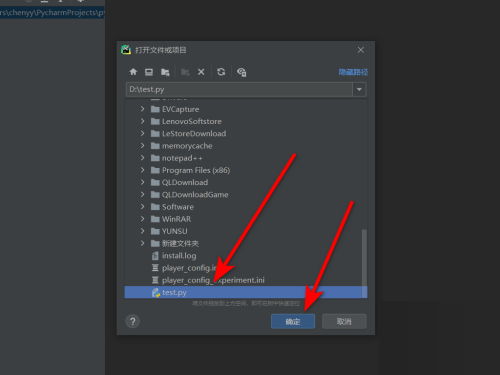Expand the WinRAR folder chevron
500x375 pixels.
coord(143,219)
